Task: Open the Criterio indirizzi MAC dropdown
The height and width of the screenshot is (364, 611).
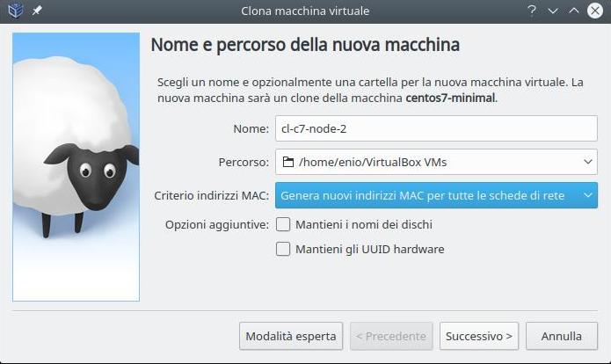Action: 436,195
